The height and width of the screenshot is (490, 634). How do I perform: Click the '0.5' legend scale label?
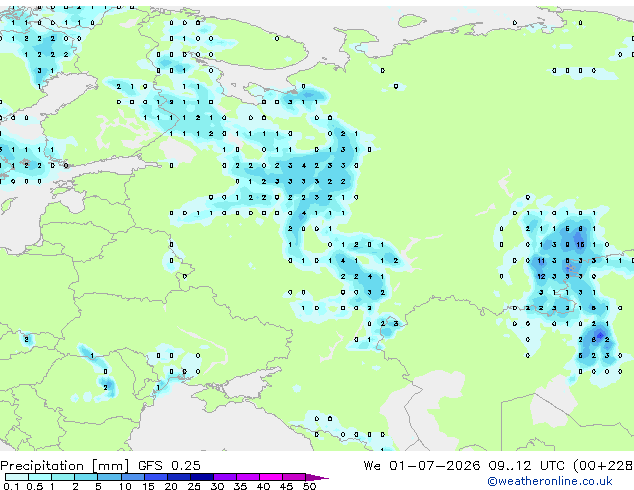click(34, 486)
